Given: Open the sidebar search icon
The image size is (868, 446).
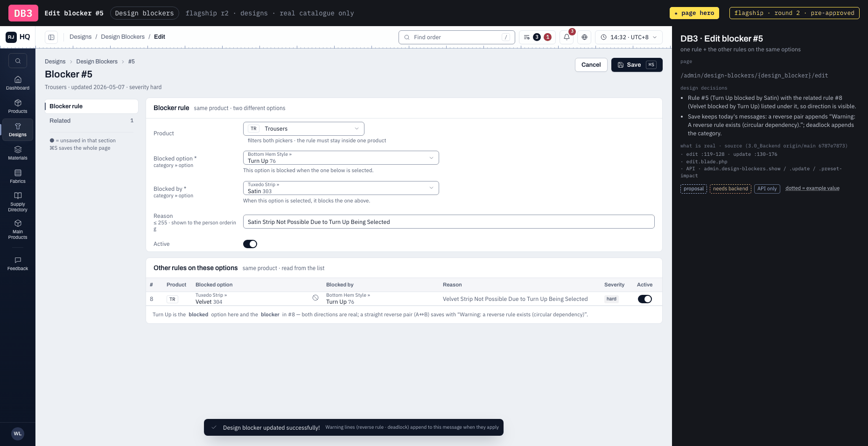Looking at the screenshot, I should click(18, 61).
